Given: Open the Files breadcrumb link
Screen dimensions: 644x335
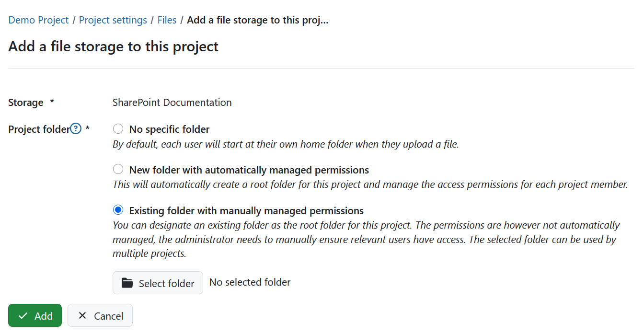Looking at the screenshot, I should click(167, 20).
